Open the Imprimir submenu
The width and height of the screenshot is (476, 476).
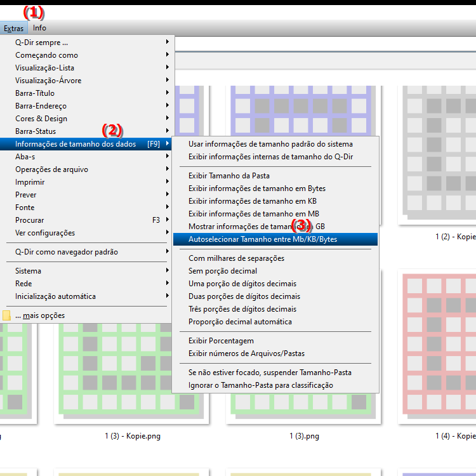click(x=86, y=182)
